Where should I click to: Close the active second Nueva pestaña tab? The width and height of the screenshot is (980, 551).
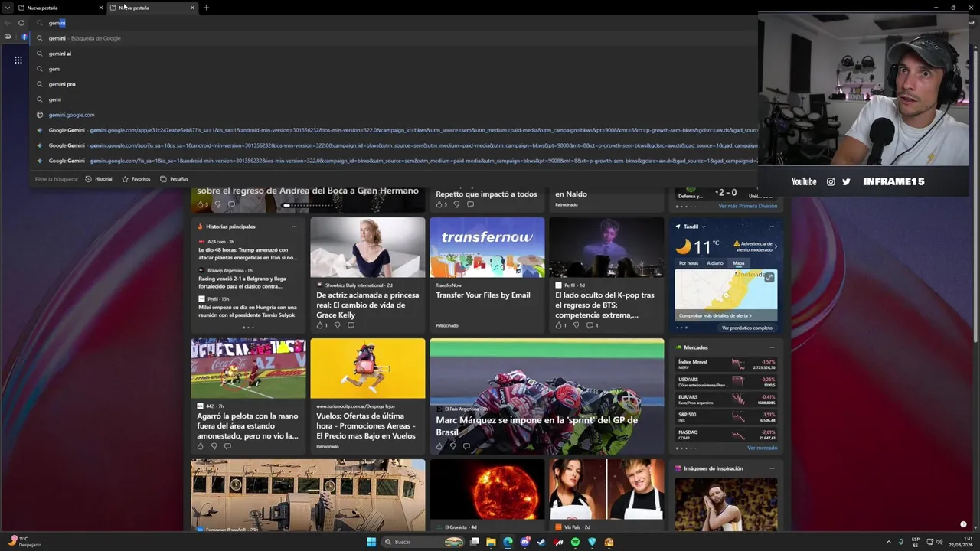coord(192,8)
